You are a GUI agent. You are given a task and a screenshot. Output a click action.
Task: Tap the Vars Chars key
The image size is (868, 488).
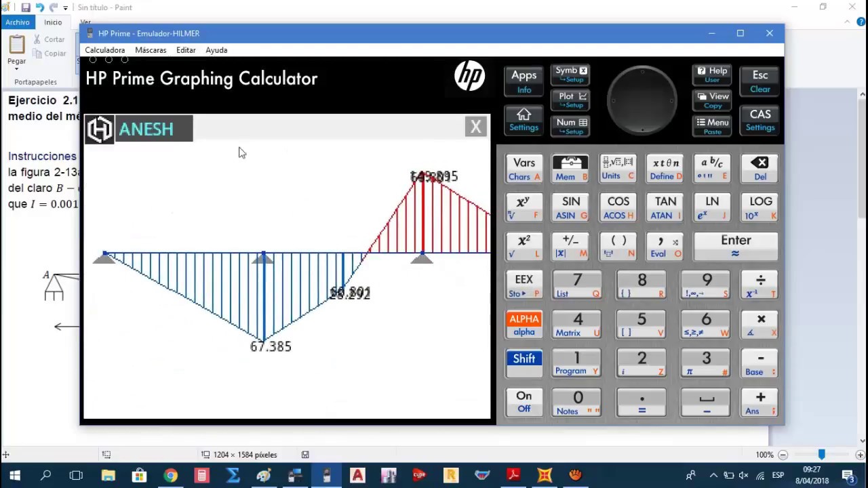(x=524, y=169)
